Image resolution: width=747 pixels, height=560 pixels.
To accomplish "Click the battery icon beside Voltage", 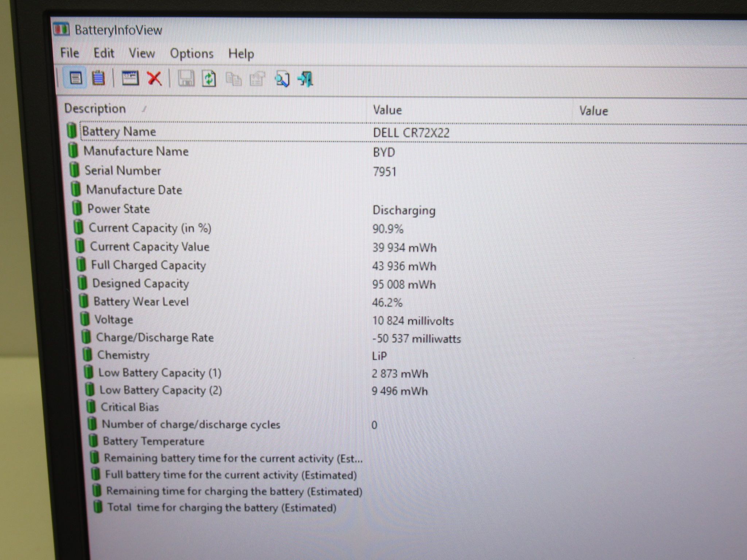I will 85,319.
